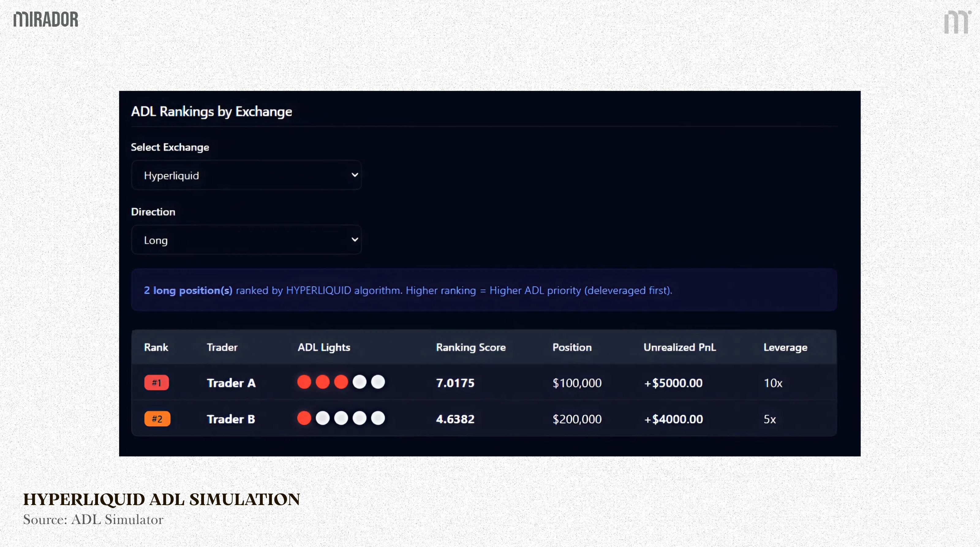Click the #2 orange rank badge
This screenshot has height=547, width=980.
click(157, 419)
